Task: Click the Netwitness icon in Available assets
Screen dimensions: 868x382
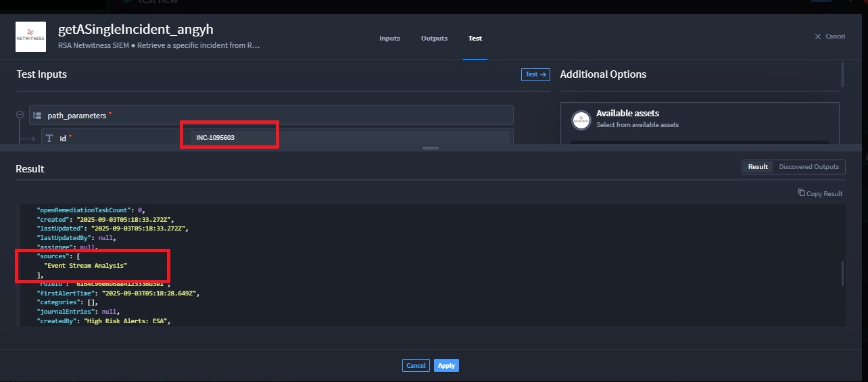Action: [x=581, y=120]
